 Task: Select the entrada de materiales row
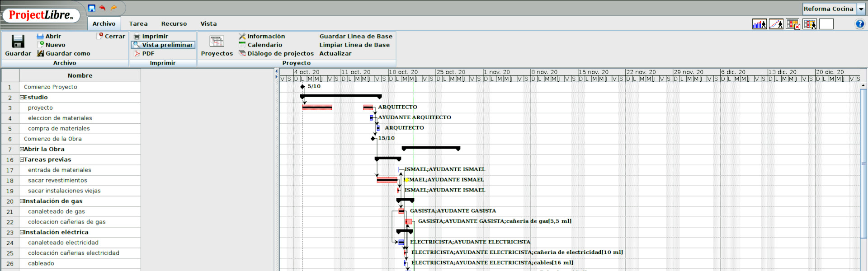80,170
